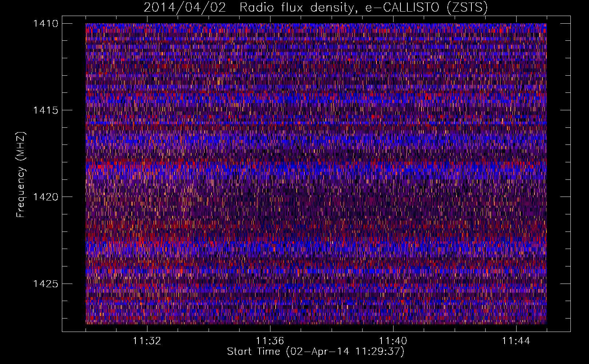
Task: Click the 'Frequency (MHZ)' axis title
Action: click(21, 175)
